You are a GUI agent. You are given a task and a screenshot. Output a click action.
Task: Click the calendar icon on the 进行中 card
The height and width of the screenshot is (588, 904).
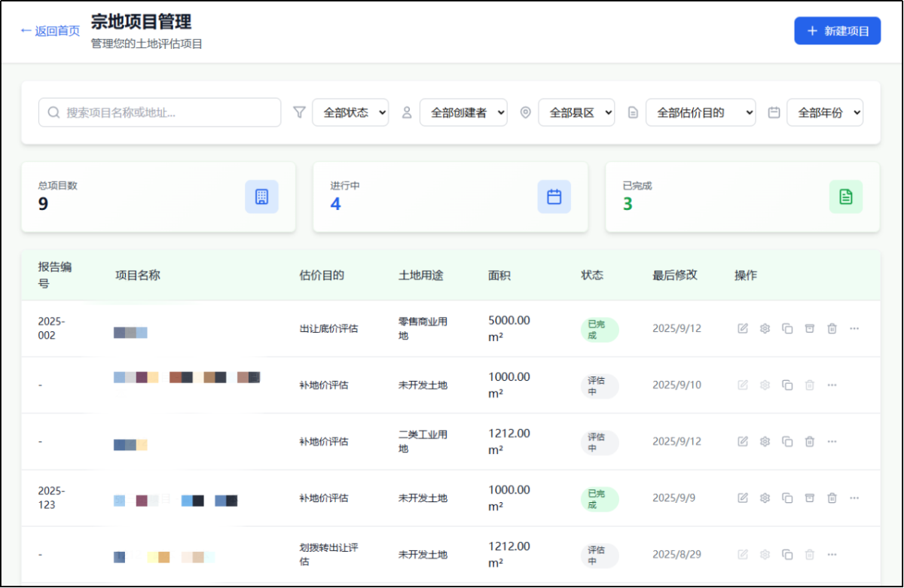[554, 196]
